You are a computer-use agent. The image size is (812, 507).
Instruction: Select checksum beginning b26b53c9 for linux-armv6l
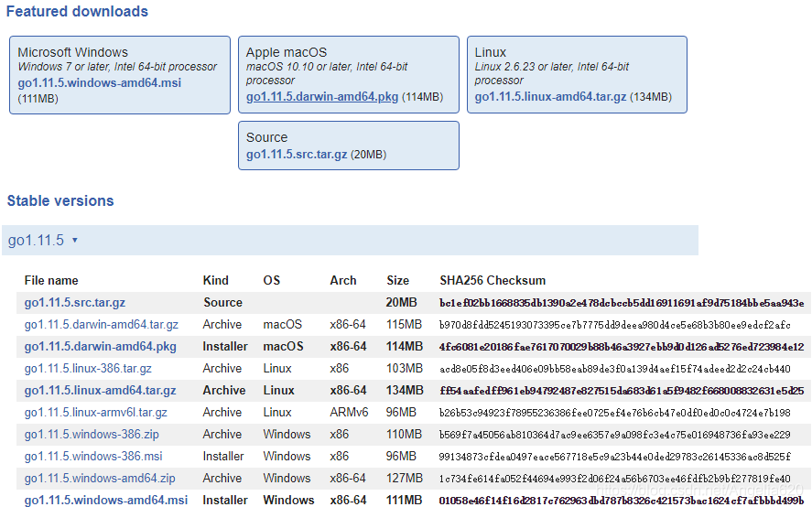pos(614,413)
